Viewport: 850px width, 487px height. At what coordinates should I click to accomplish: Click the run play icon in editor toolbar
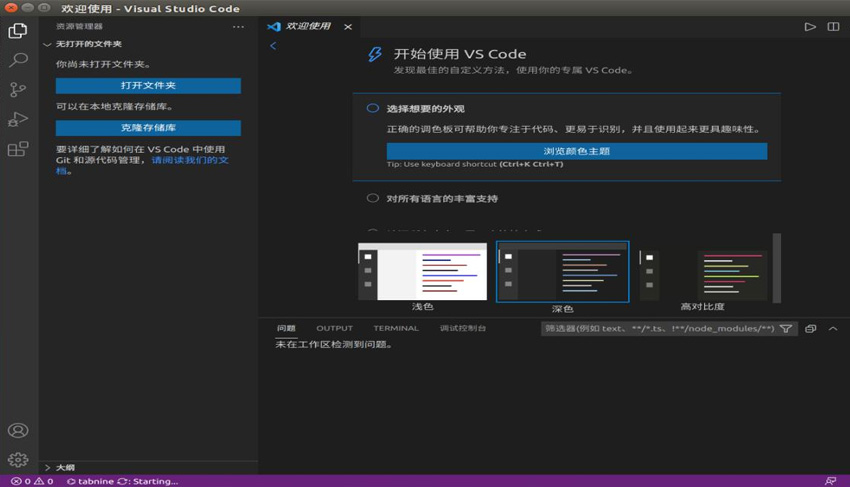click(810, 27)
